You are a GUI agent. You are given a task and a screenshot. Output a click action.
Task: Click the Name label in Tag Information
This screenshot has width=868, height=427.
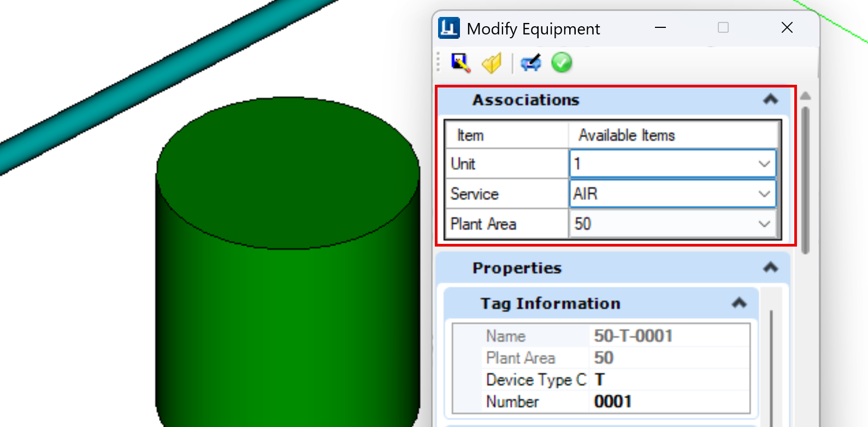(x=506, y=336)
